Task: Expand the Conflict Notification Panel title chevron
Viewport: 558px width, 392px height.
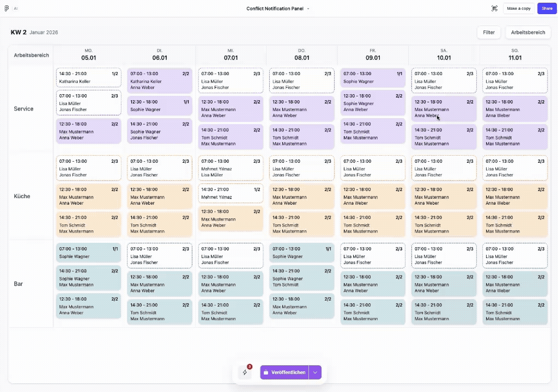Action: click(x=308, y=9)
